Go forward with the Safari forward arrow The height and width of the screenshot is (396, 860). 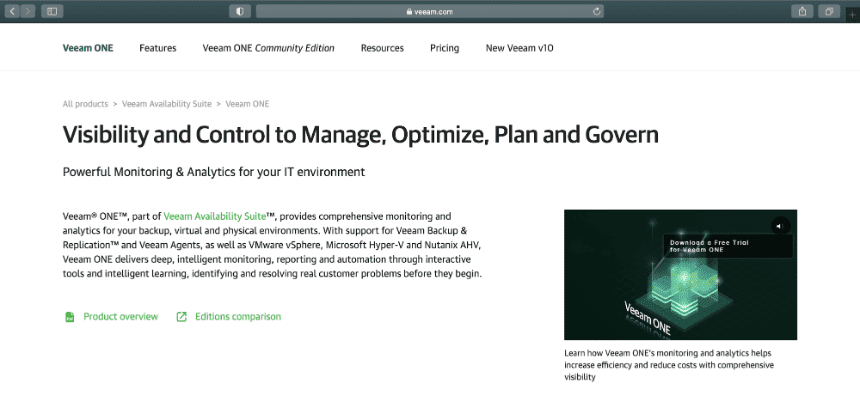(28, 11)
